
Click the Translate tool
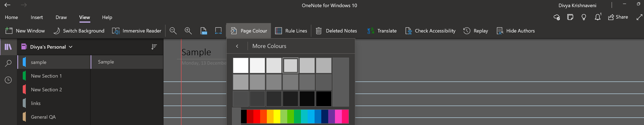click(x=382, y=31)
